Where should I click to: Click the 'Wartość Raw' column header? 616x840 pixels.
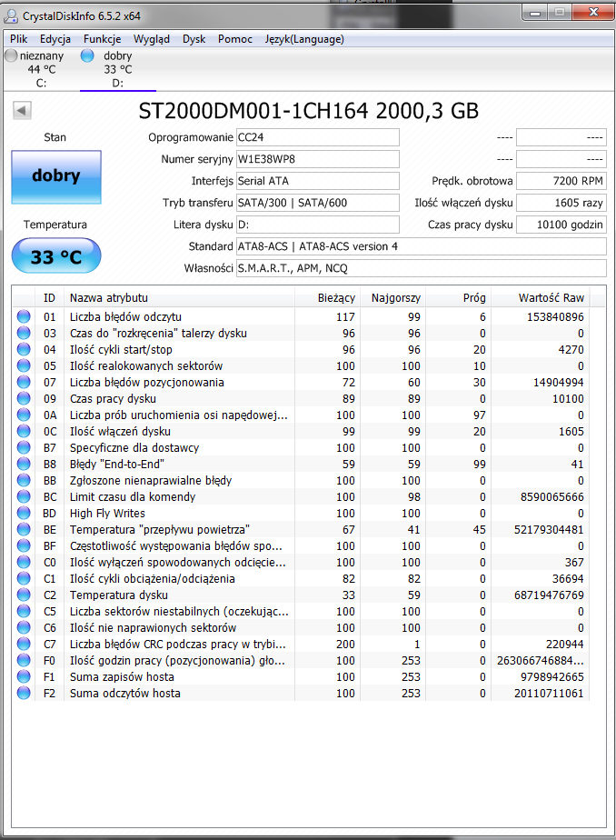pos(540,298)
